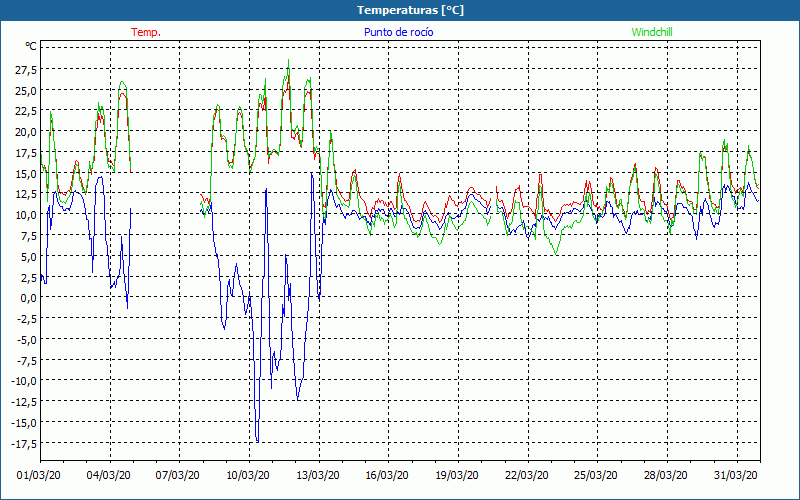Click the -10,0 y-axis value
800x500 pixels.
coord(24,381)
